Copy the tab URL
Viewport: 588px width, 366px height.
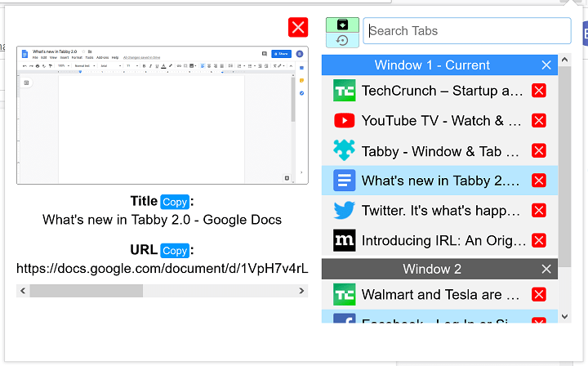click(x=175, y=251)
